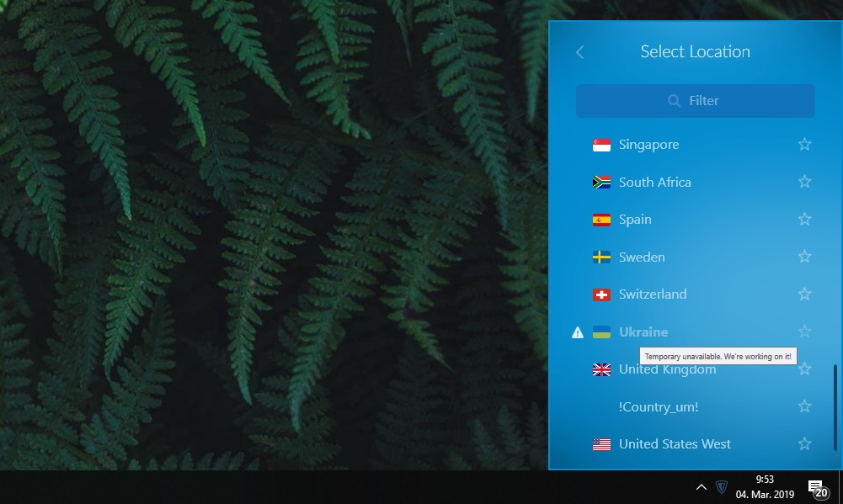Image resolution: width=843 pixels, height=504 pixels.
Task: Star United Kingdom as favorite
Action: click(x=804, y=369)
